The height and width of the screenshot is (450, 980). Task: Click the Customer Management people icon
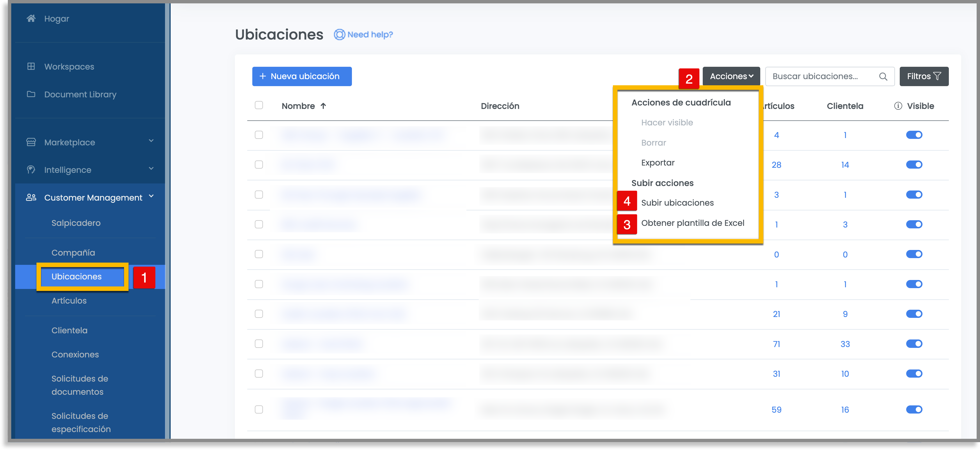coord(31,198)
